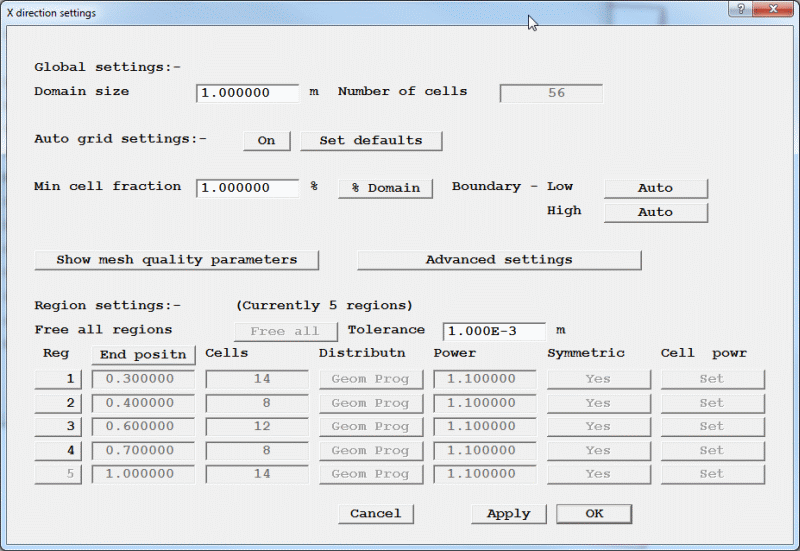Click region 3 Geom Prog distribution button
The width and height of the screenshot is (800, 551).
[371, 427]
